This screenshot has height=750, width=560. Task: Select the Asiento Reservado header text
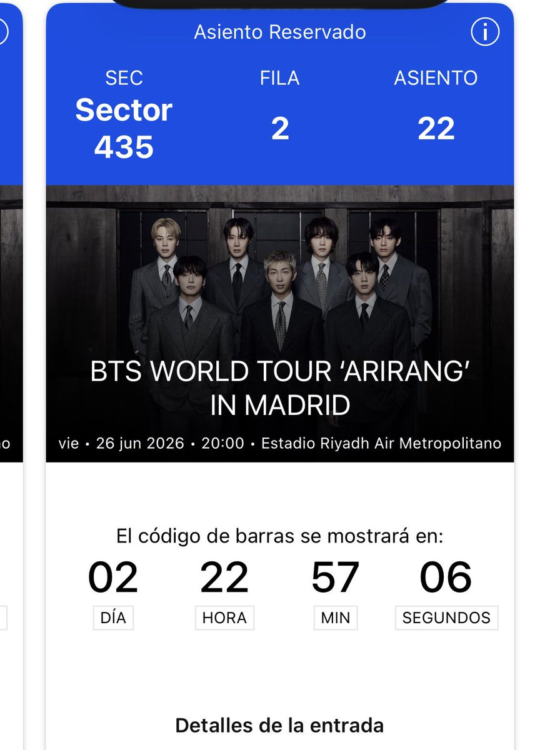pos(280,32)
